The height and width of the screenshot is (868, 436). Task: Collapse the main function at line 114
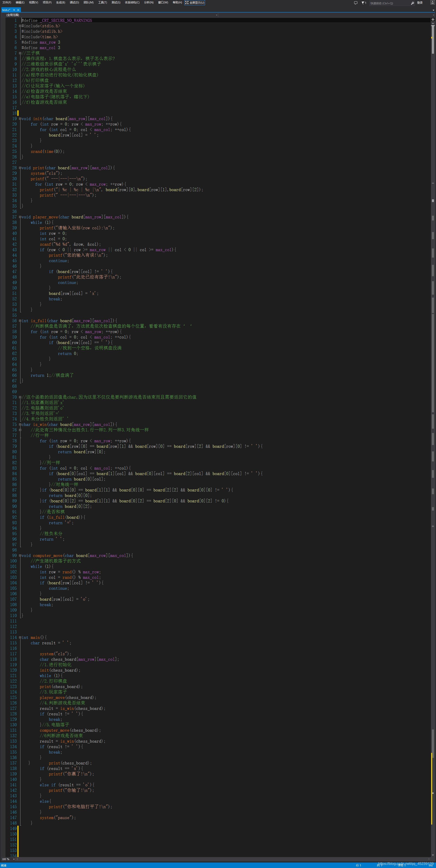click(x=20, y=638)
